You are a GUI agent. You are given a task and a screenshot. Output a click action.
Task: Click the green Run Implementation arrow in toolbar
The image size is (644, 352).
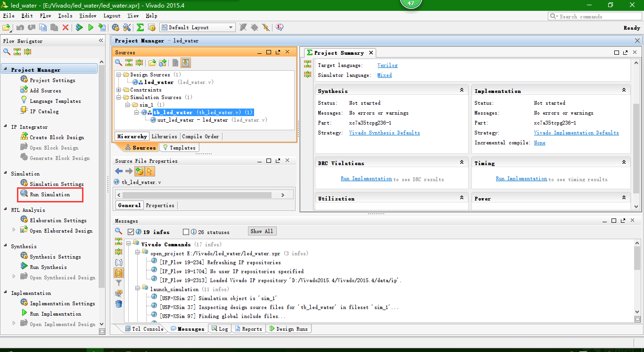tap(91, 27)
